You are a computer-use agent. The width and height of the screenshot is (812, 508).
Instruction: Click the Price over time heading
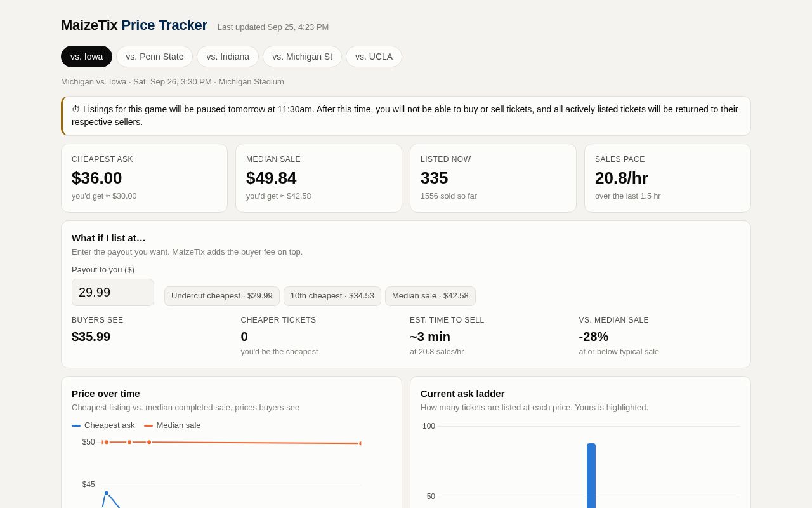pyautogui.click(x=106, y=393)
